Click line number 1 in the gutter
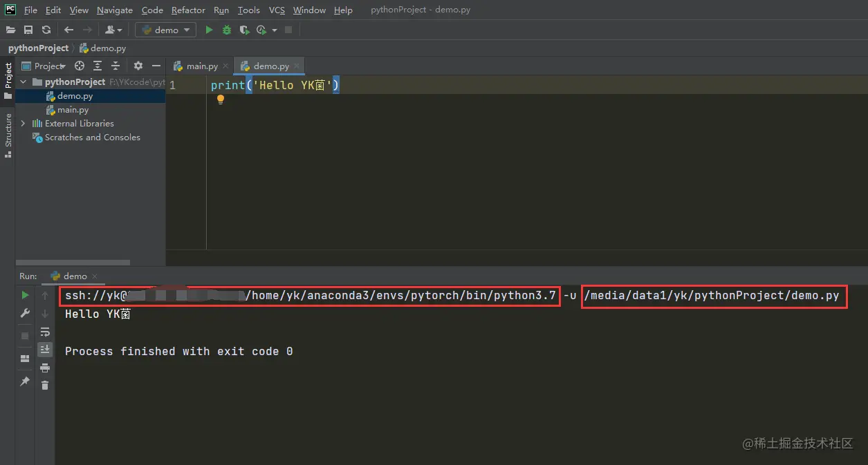 point(172,85)
